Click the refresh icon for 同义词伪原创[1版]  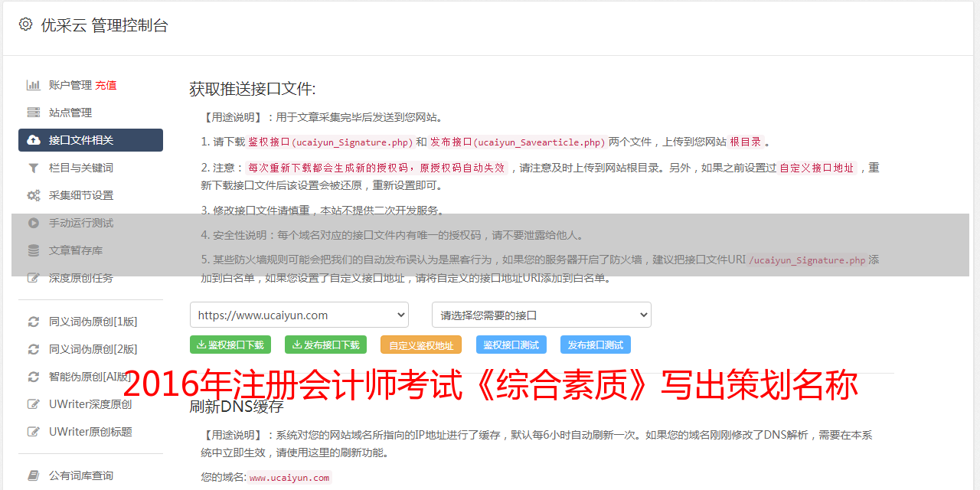click(34, 322)
